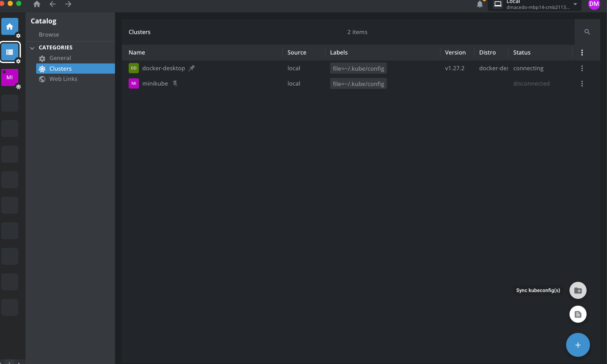Click the blue plus floating button
The image size is (607, 364).
coord(578,345)
